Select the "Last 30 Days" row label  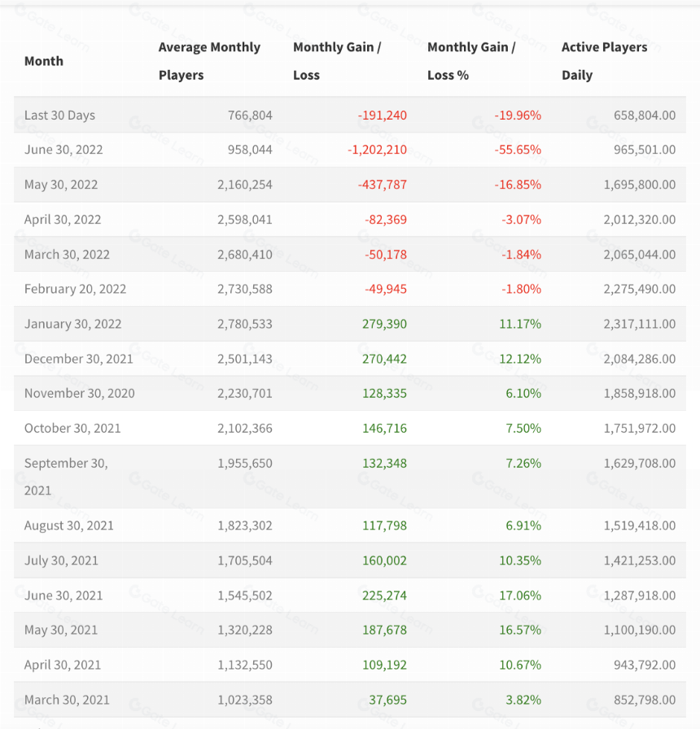click(59, 115)
